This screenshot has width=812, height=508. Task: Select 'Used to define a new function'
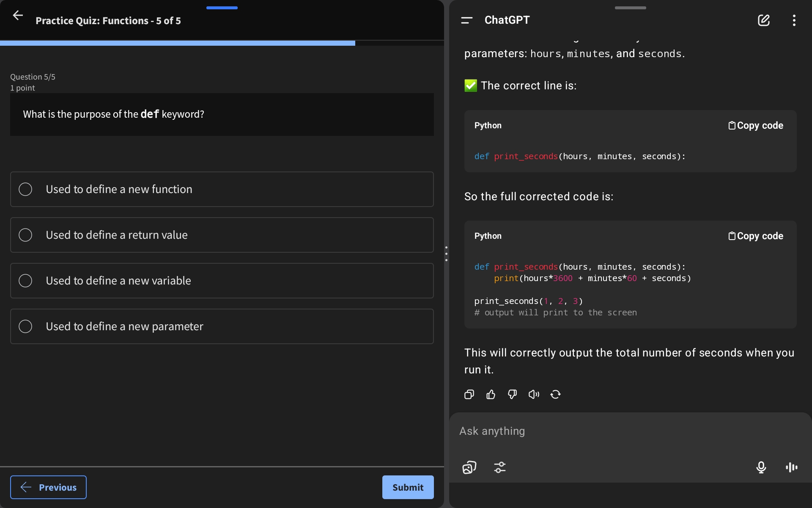click(25, 189)
